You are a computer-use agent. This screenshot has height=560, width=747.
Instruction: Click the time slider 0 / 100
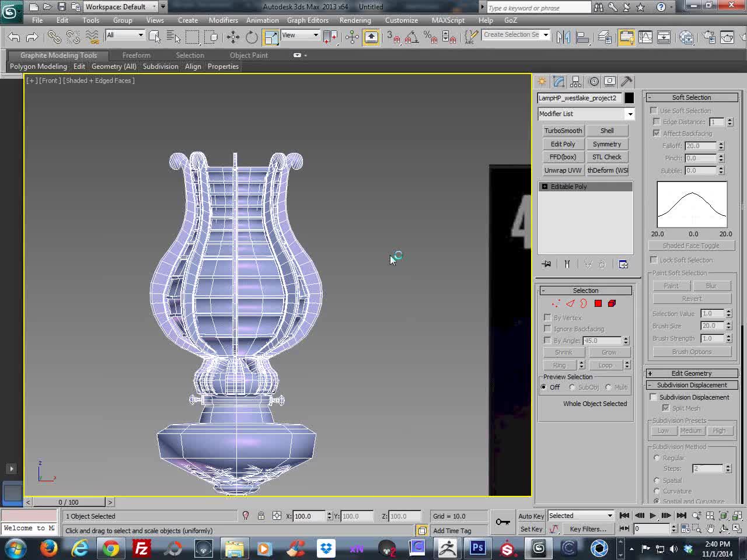pyautogui.click(x=68, y=502)
